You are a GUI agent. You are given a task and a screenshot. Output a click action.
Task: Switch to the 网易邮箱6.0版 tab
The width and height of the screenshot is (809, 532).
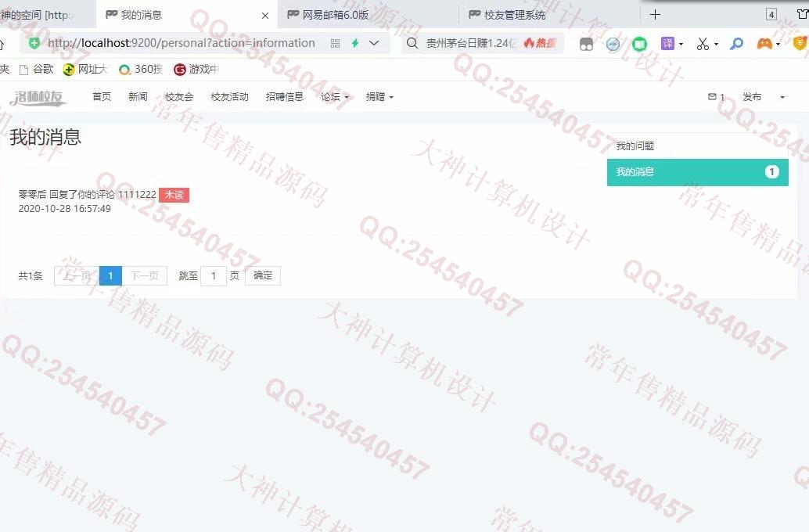(x=368, y=14)
